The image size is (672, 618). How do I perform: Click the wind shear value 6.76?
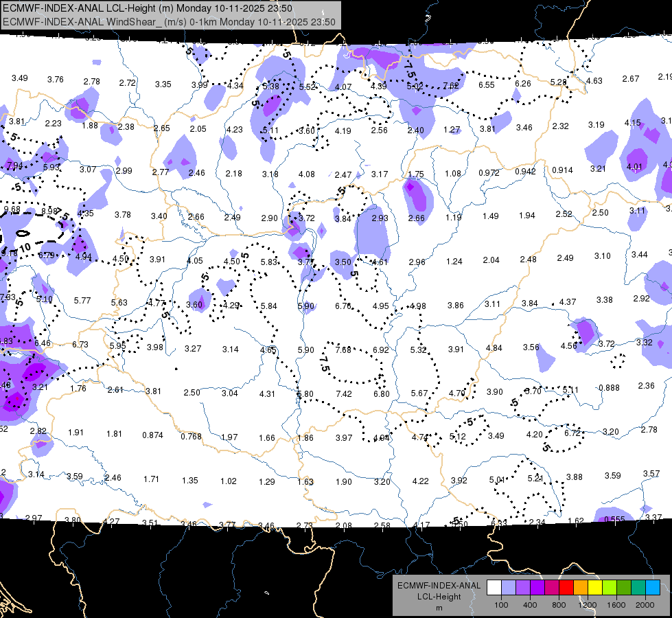(x=343, y=306)
